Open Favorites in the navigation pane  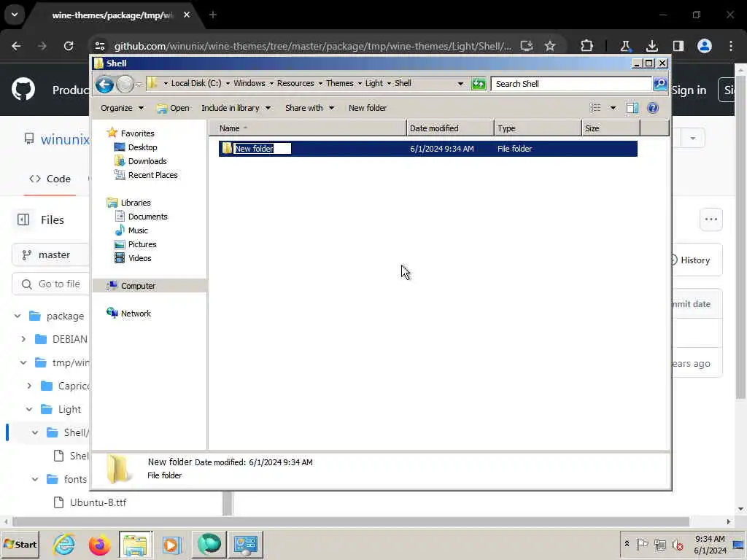[137, 133]
